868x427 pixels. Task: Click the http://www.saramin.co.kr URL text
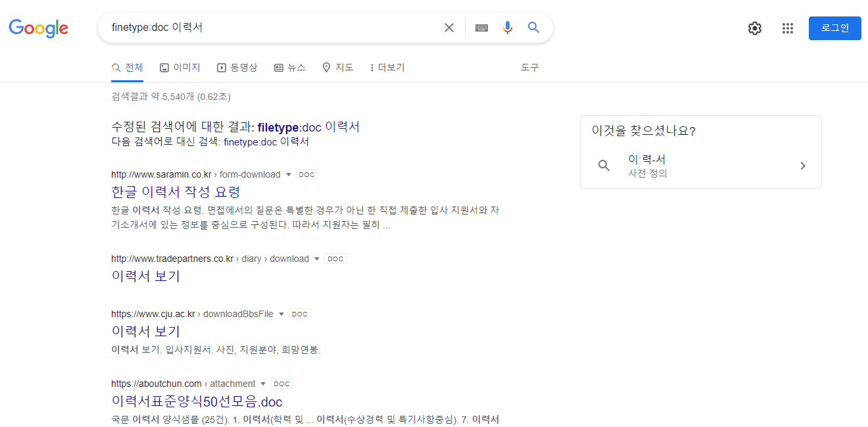(161, 175)
